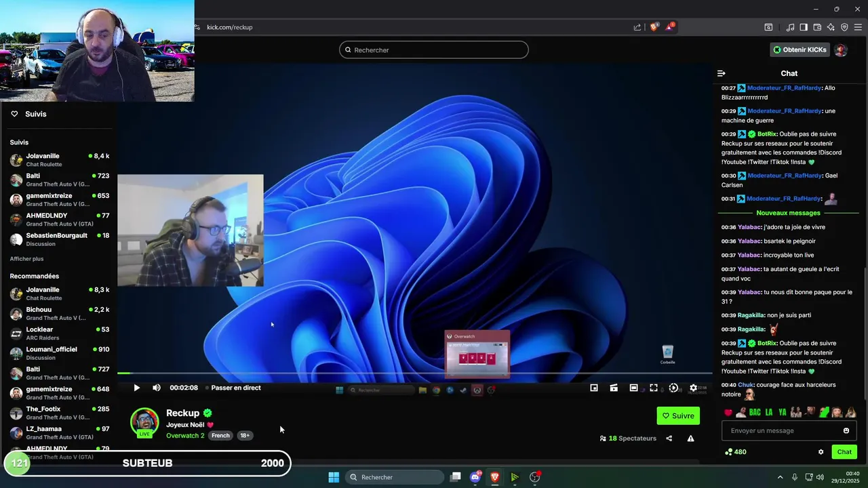Open Bichouu recommended channel
Screen dimensions: 868x488
pos(60,313)
